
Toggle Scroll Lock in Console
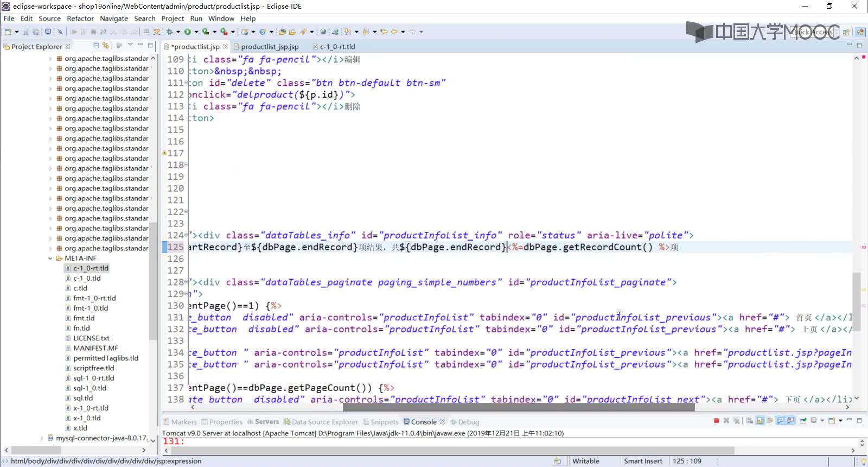tap(760, 421)
